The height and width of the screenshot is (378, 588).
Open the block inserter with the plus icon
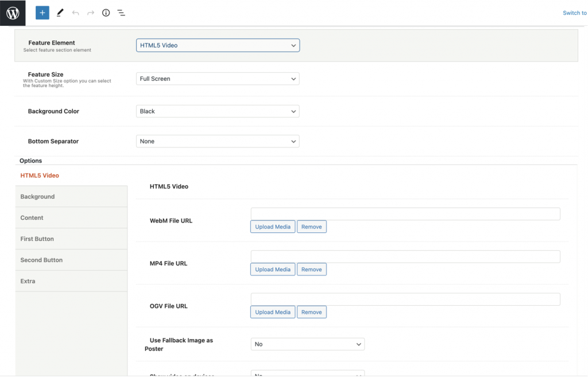42,12
